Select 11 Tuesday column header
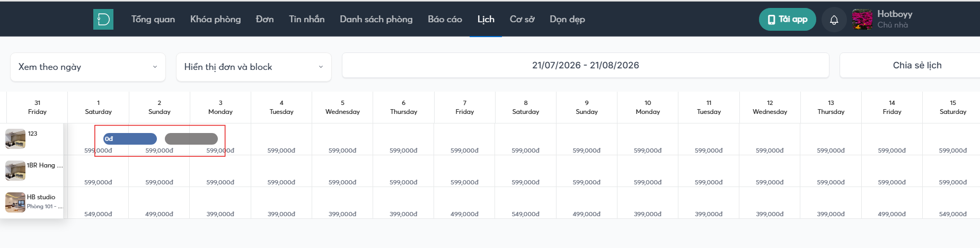Screen dimensions: 980x248 click(x=709, y=107)
